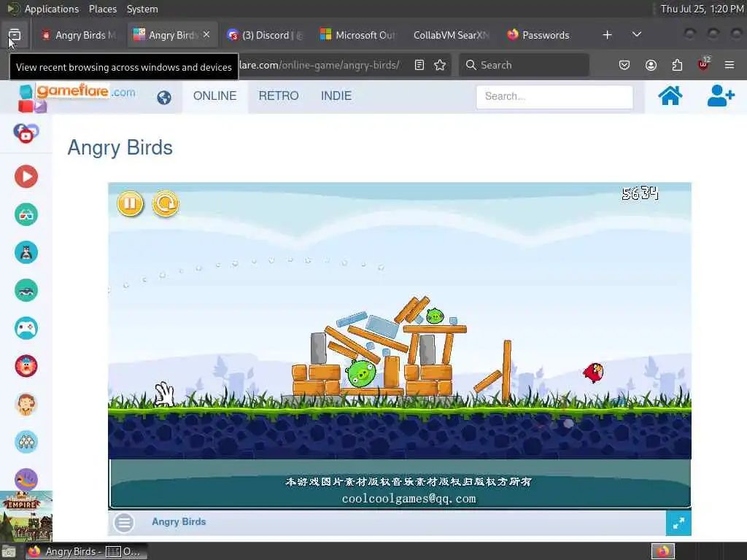The height and width of the screenshot is (560, 747).
Task: Open the extensions puzzle icon
Action: pos(677,65)
